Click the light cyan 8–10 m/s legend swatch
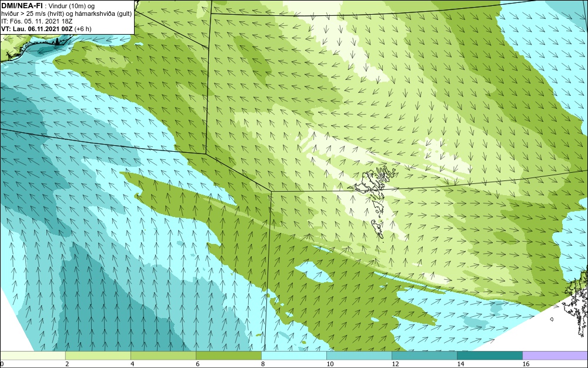Viewport: 588px width, 368px height. 293,355
